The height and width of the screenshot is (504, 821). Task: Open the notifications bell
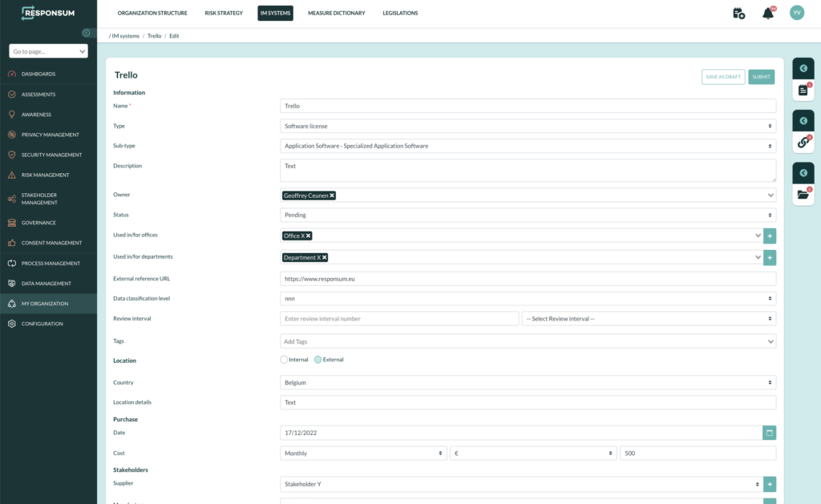click(768, 13)
